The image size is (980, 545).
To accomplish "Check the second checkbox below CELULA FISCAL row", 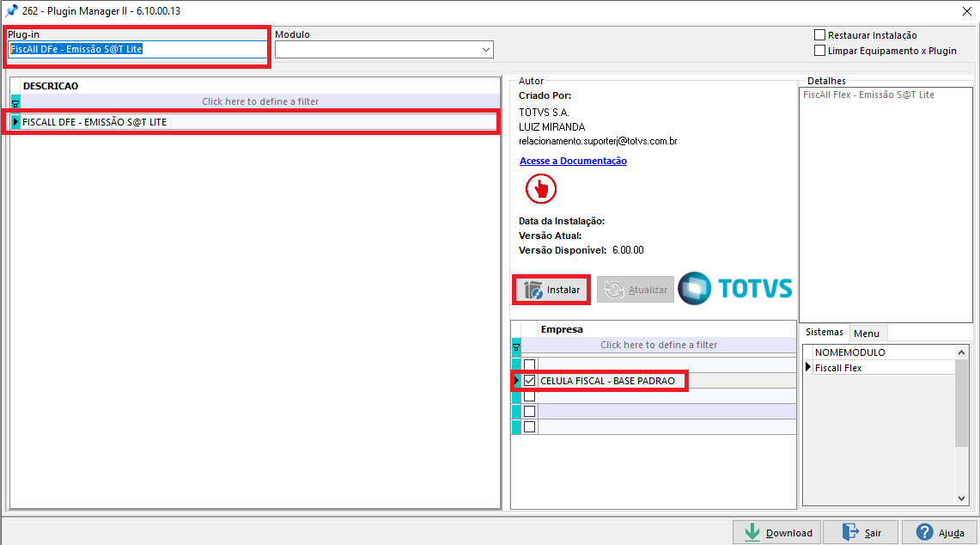I will click(x=529, y=412).
